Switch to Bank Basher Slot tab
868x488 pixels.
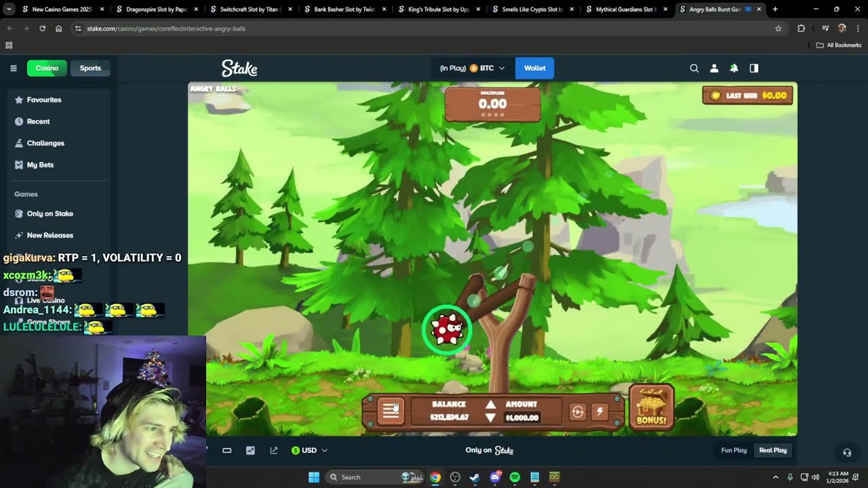tap(344, 9)
